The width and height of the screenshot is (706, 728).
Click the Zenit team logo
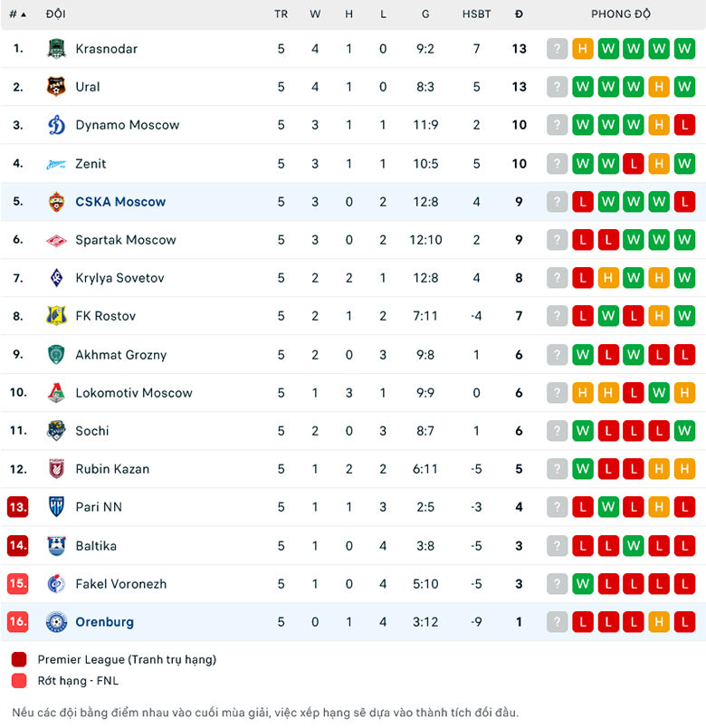click(x=56, y=164)
